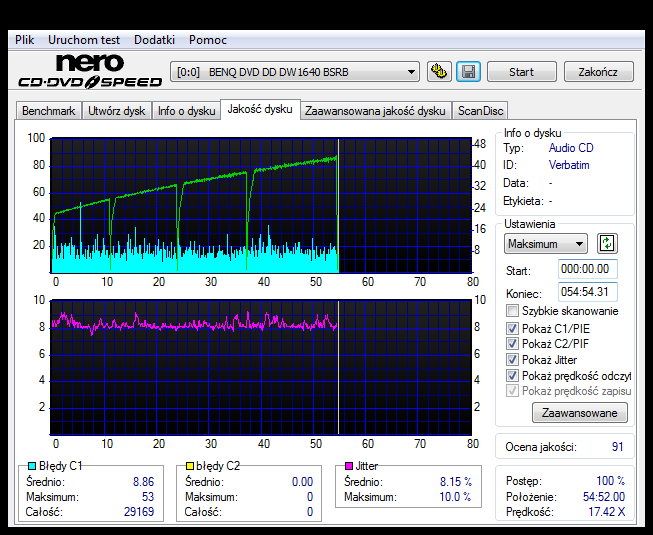Click the yellow błędy C2 swatch
653x535 pixels.
(190, 465)
